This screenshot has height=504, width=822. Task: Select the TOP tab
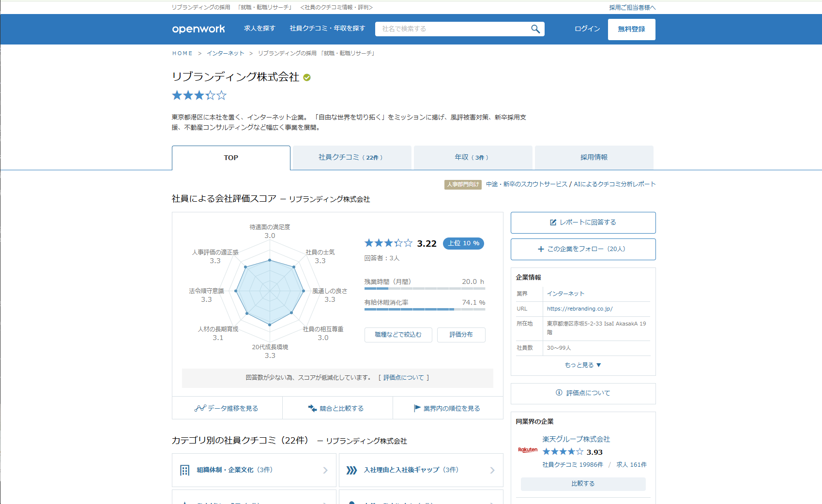click(231, 158)
